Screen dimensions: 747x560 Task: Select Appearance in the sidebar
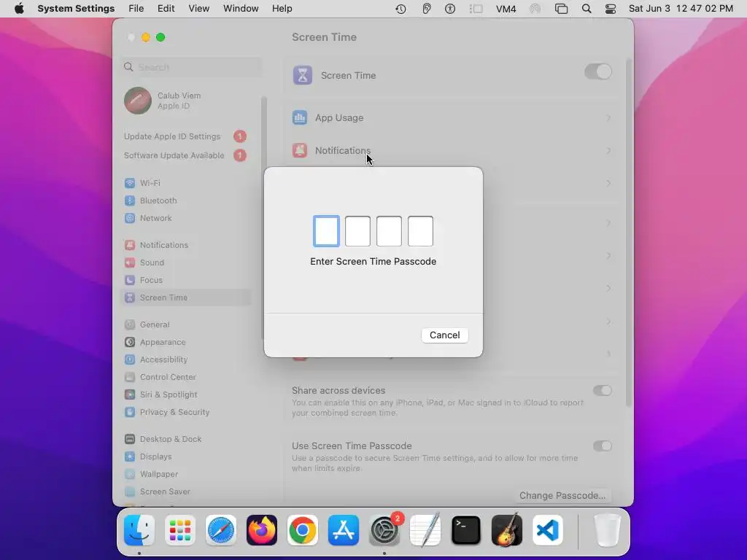(185, 342)
